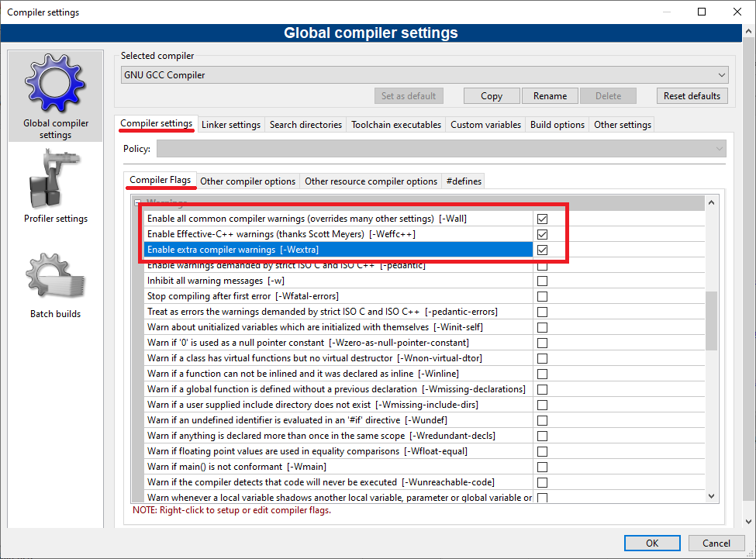Open Other settings tab
The height and width of the screenshot is (559, 756).
coord(623,125)
